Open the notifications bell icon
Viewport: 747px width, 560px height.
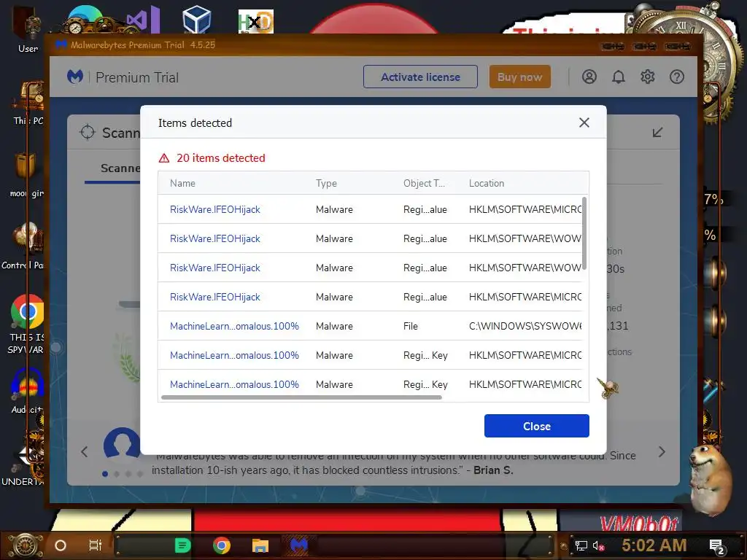619,77
